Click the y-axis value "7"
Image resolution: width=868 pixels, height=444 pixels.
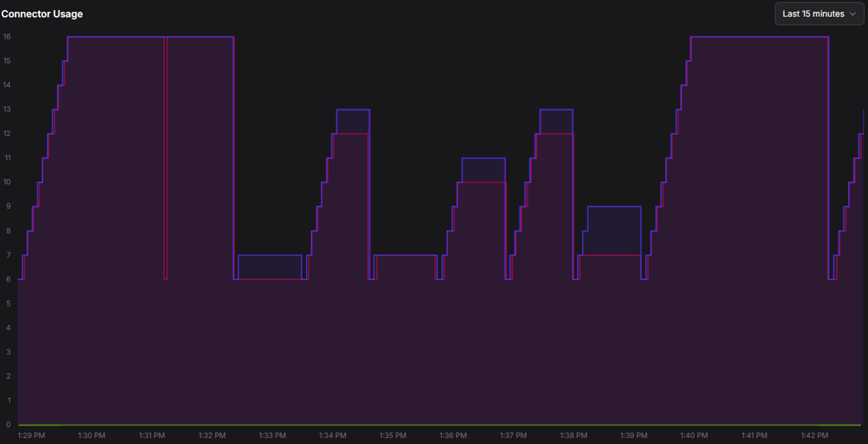pyautogui.click(x=8, y=255)
